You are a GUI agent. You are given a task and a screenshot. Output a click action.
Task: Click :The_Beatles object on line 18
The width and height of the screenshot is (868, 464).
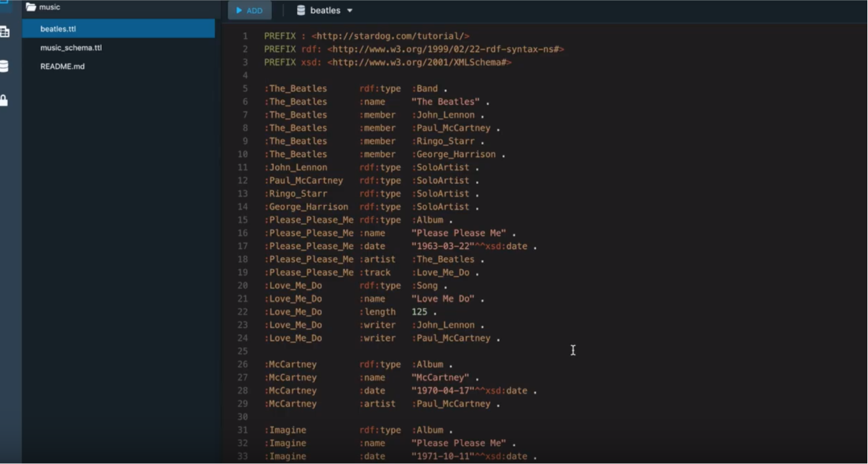(x=443, y=260)
